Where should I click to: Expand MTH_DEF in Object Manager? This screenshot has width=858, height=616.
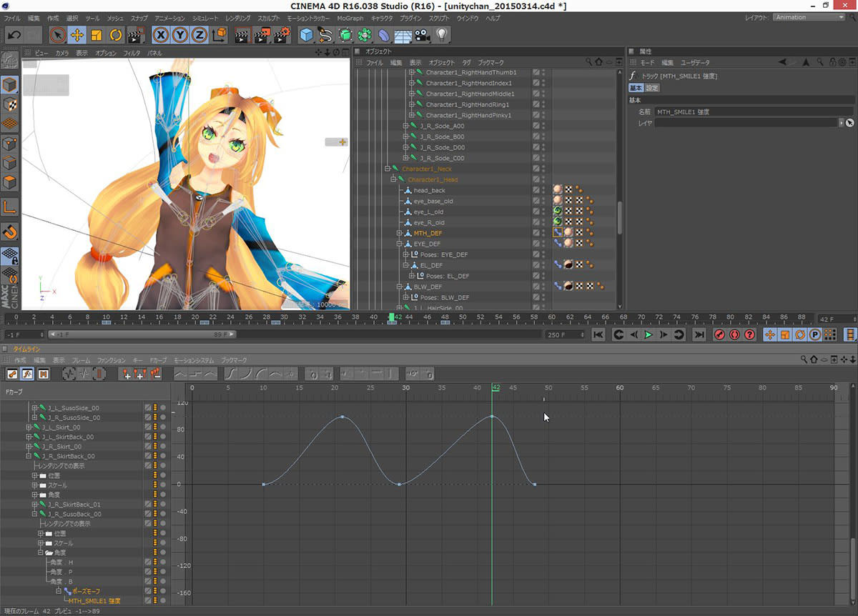[399, 233]
